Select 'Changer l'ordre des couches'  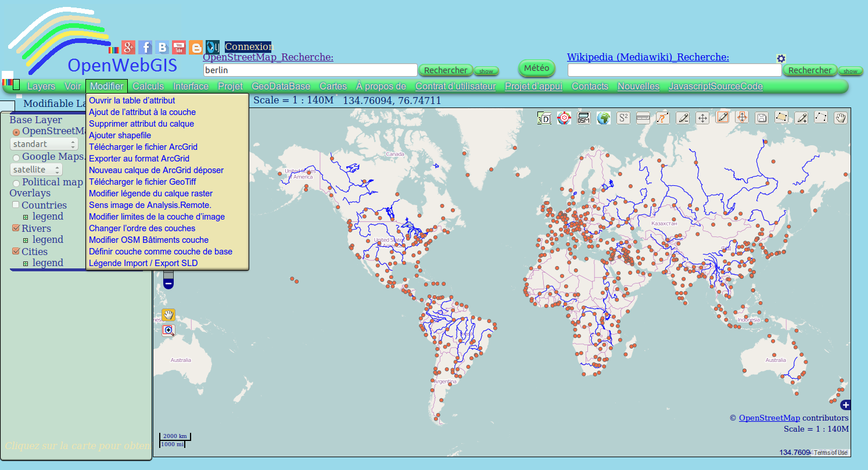[x=142, y=228]
